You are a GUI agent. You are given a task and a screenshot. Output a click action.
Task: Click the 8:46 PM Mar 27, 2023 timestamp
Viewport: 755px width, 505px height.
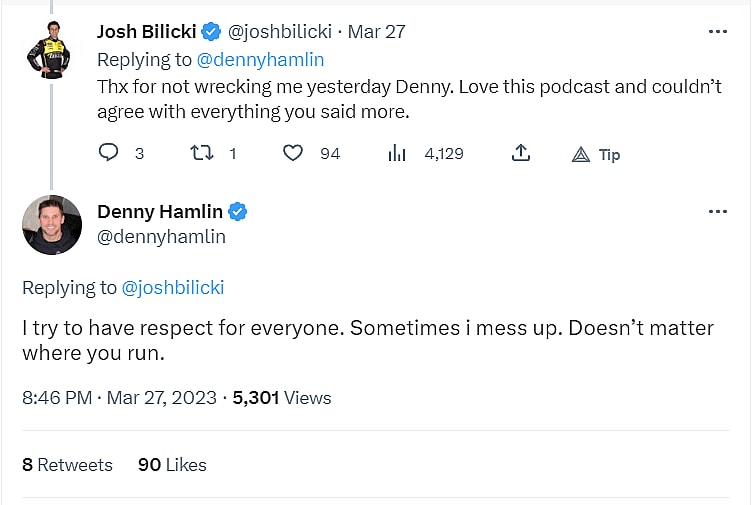[x=119, y=398]
